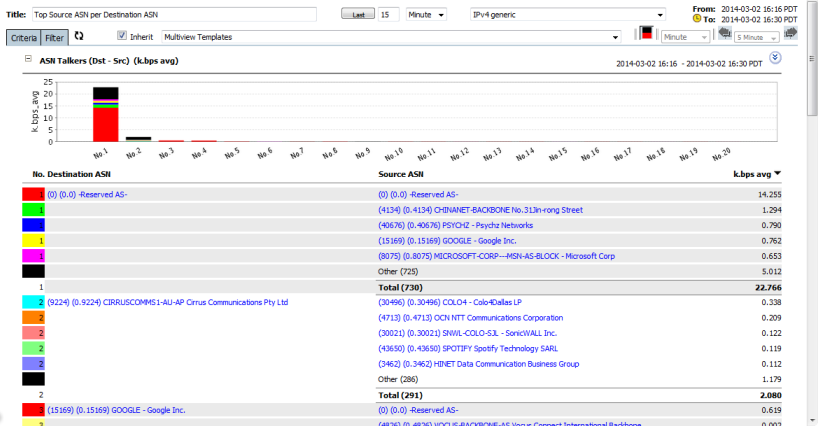Open source (0) Reserved AS link in first row
Screen dimensions: 818x426
click(x=418, y=194)
